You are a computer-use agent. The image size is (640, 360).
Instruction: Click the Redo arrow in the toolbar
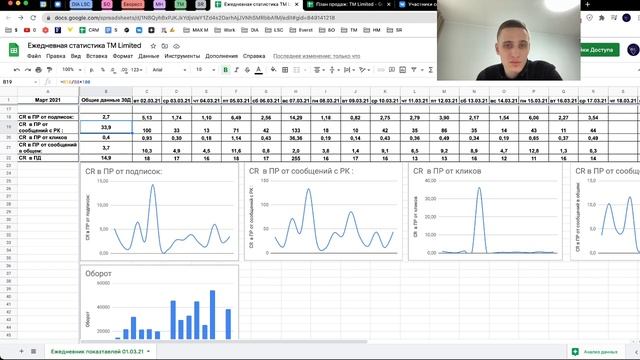pos(28,70)
